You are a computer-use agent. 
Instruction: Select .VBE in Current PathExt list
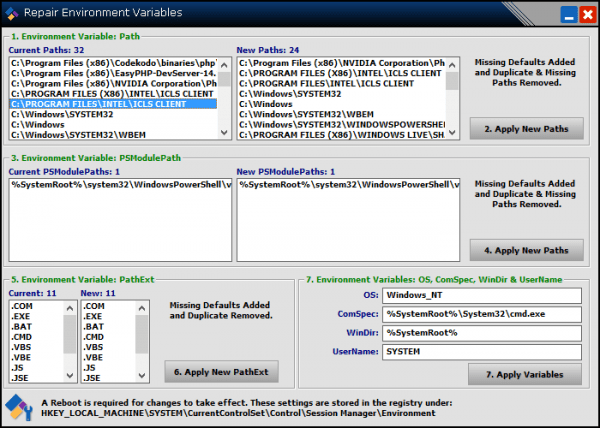[x=37, y=358]
